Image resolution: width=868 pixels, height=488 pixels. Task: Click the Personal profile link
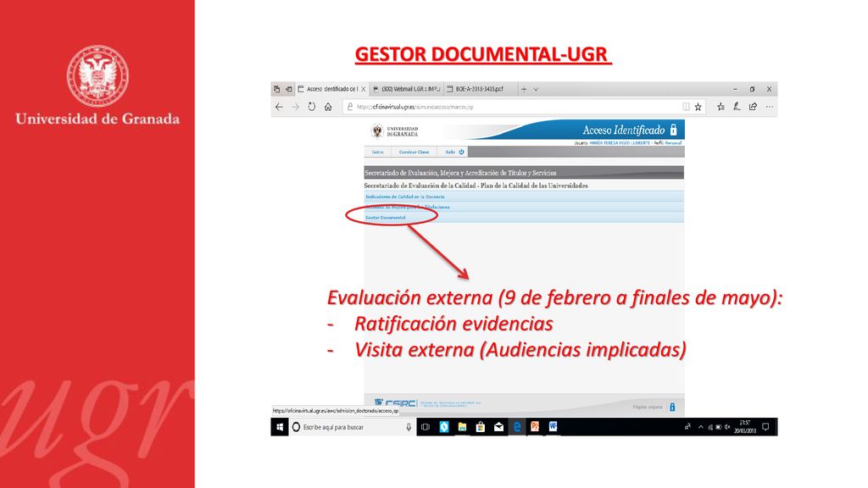(x=673, y=142)
